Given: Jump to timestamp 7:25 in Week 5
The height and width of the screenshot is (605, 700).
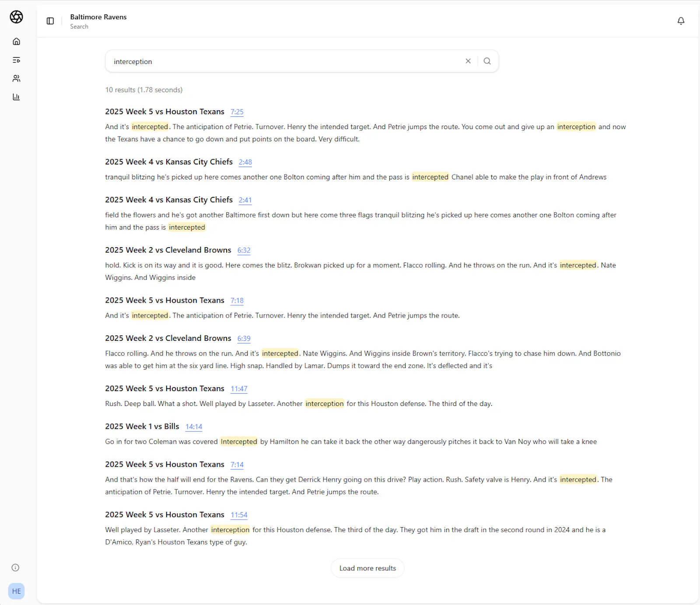Looking at the screenshot, I should point(237,112).
